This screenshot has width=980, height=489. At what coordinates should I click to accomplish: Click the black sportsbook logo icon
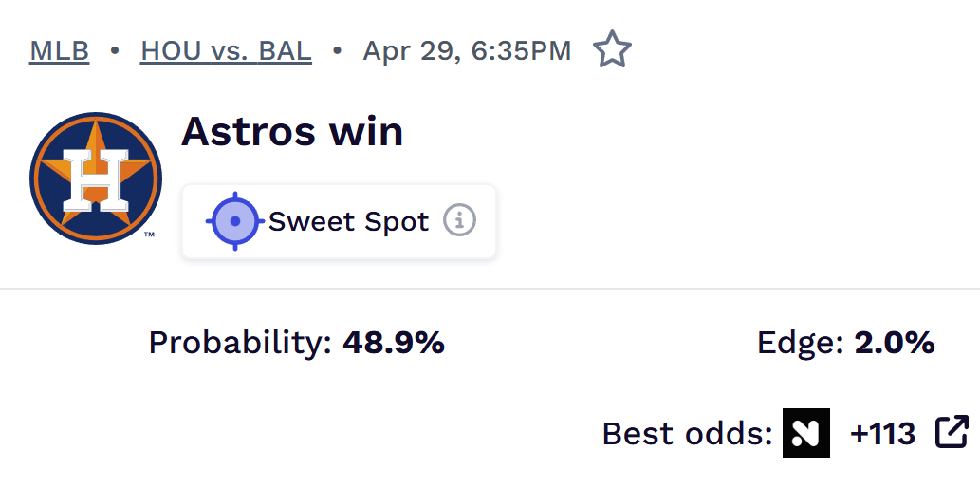click(806, 433)
